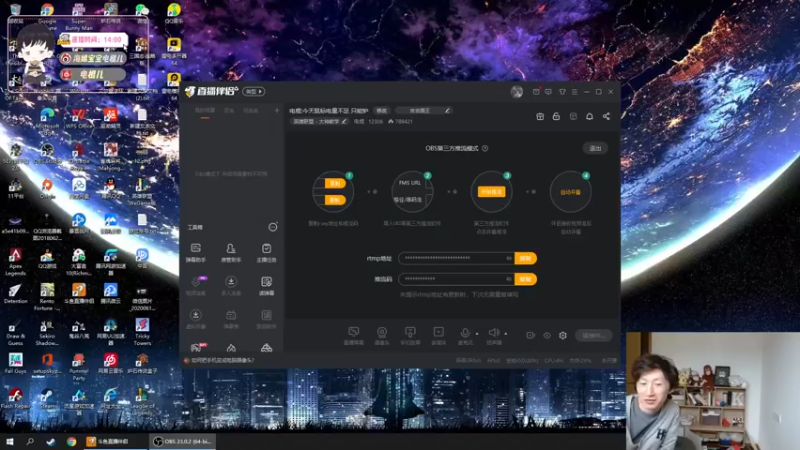800x450 pixels.
Task: Open the mail icon in title bar
Action: [x=536, y=92]
